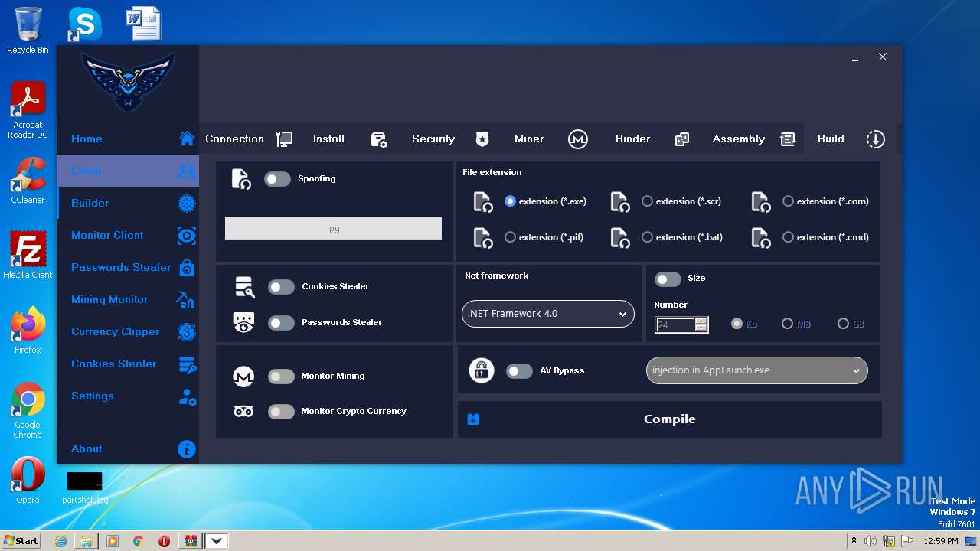Switch to the Install tab
The height and width of the screenshot is (551, 980).
pyautogui.click(x=328, y=139)
